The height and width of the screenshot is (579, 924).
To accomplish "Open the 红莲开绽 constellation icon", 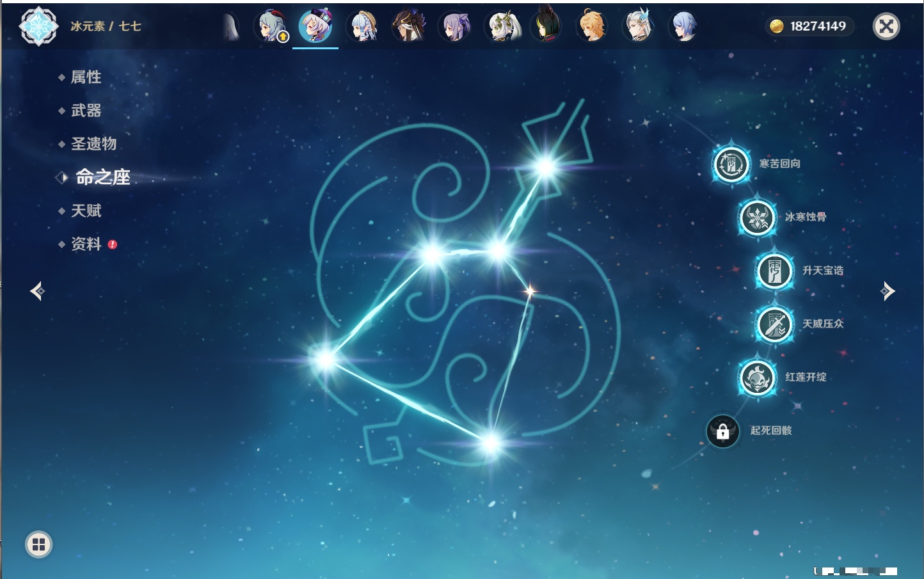I will click(x=758, y=377).
